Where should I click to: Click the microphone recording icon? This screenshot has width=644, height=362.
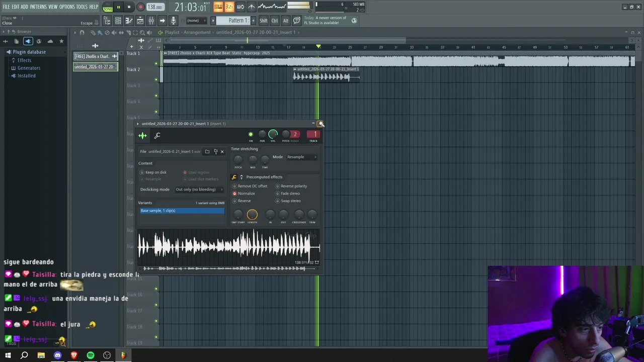point(173,21)
